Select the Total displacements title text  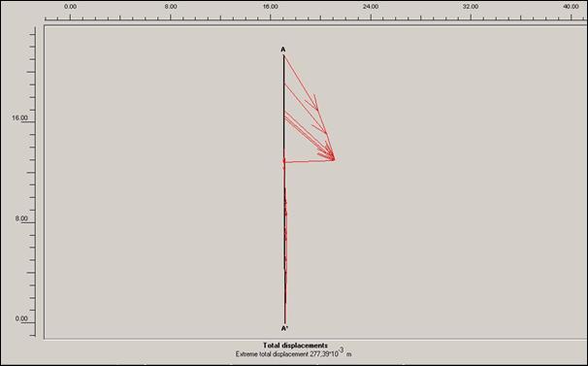pos(295,346)
